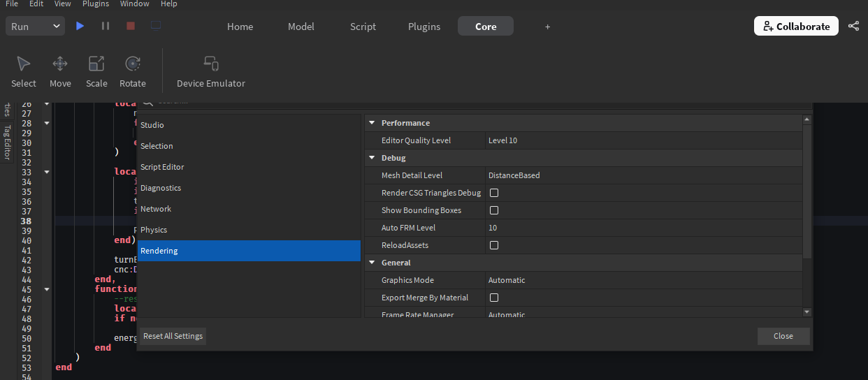Collapse the Debug settings group
Screen dimensions: 868x380
[x=372, y=158]
